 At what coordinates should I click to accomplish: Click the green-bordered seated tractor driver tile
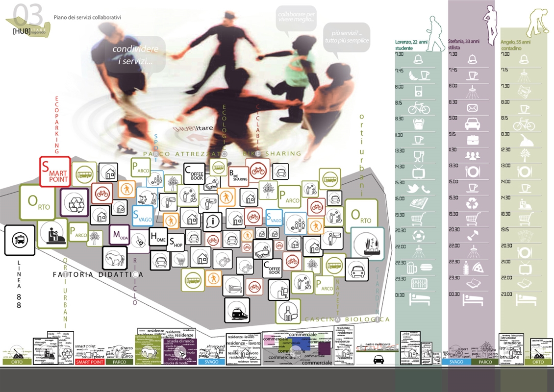(x=52, y=233)
